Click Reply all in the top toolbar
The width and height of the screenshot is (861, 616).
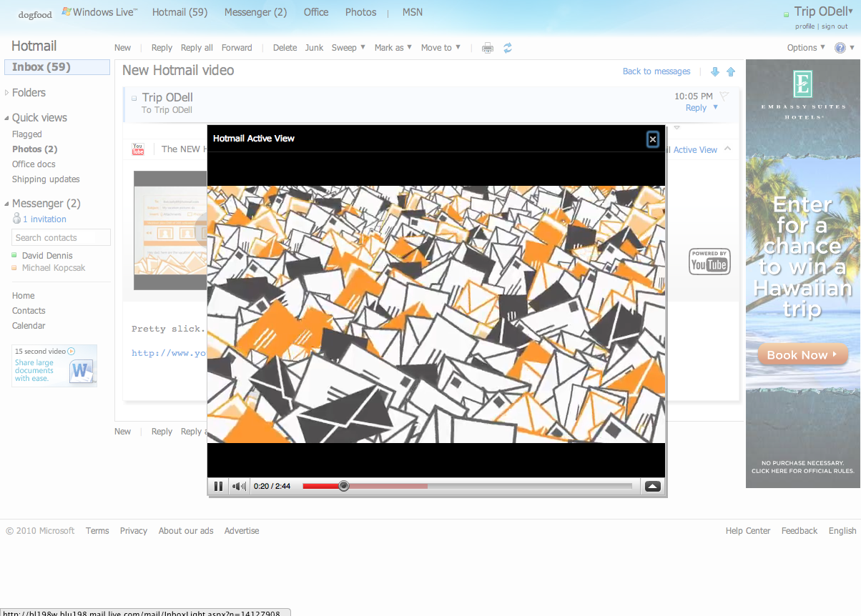click(197, 48)
